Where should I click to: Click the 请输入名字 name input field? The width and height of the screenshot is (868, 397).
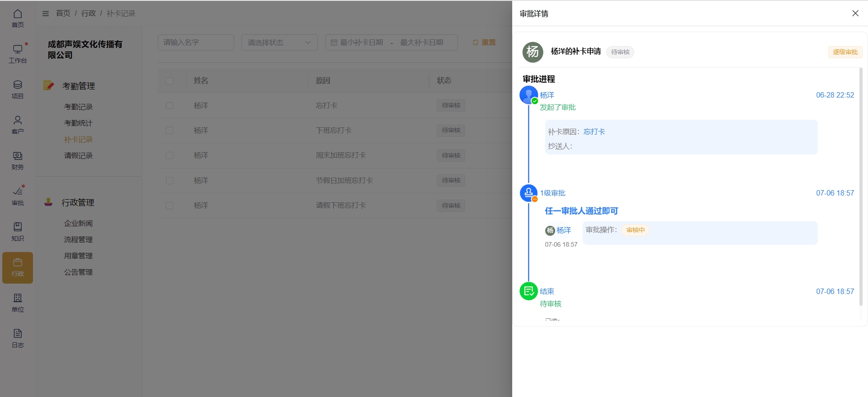(x=196, y=42)
